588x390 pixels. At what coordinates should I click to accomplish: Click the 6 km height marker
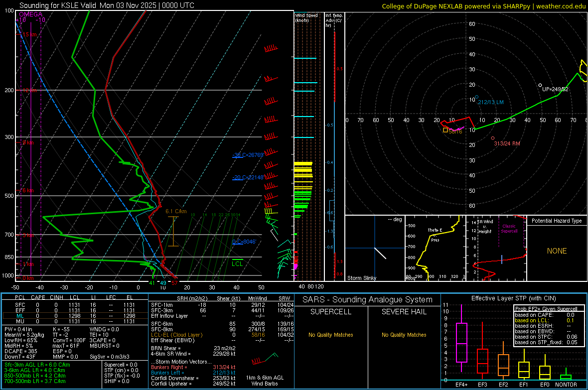coord(28,190)
